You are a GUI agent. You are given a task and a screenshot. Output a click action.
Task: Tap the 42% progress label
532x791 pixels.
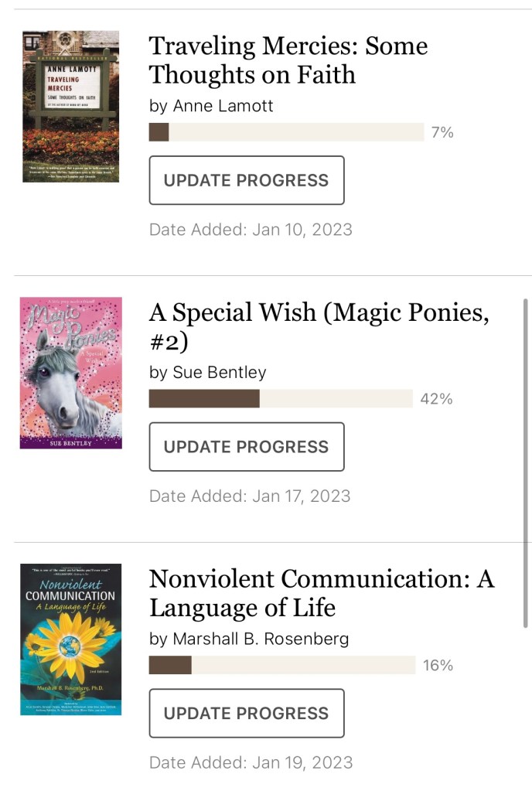coord(436,399)
